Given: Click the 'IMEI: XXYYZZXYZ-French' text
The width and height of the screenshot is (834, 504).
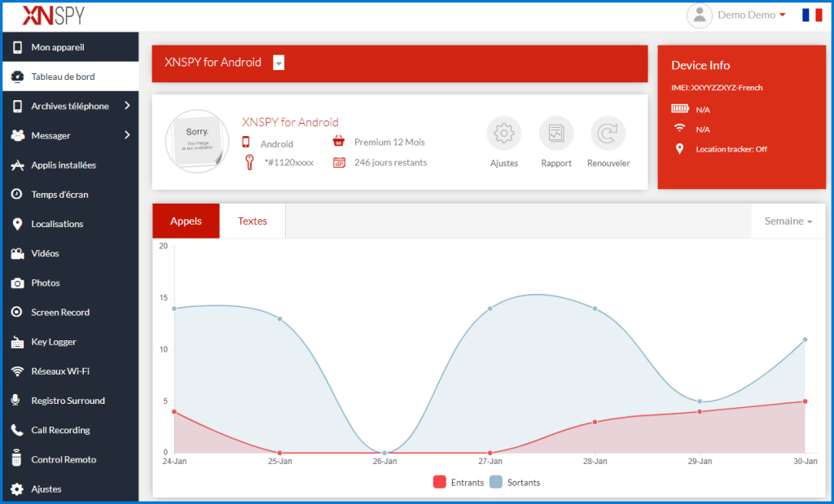Looking at the screenshot, I should pos(717,88).
